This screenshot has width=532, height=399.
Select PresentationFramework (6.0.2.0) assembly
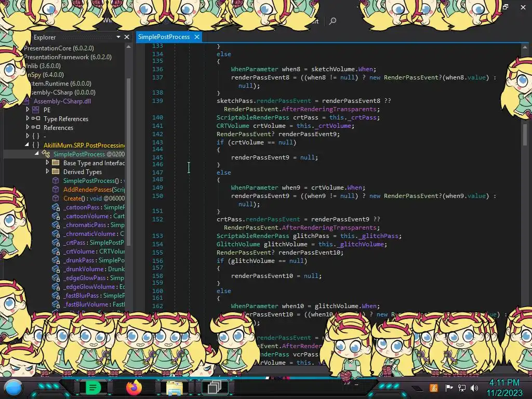point(68,57)
